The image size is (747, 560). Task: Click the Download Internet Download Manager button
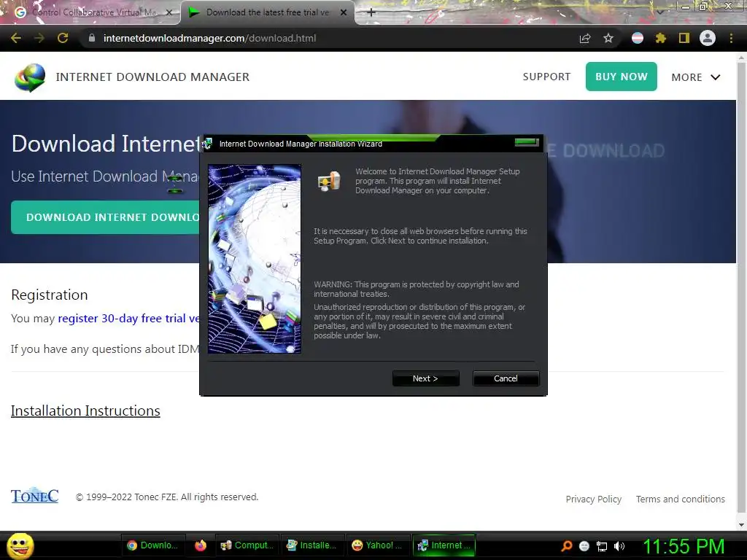106,217
